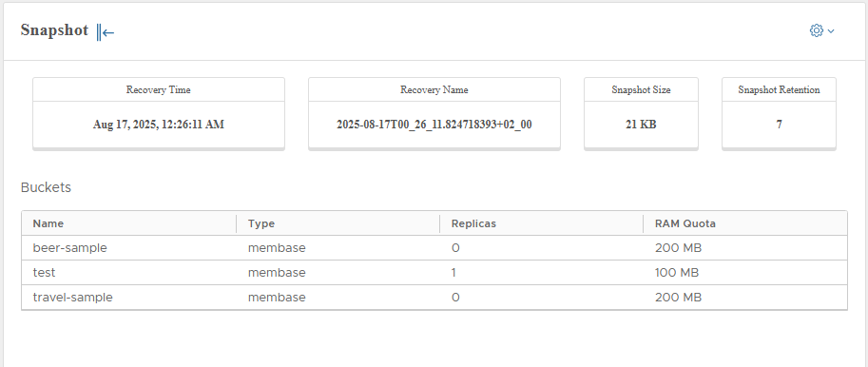Select the test bucket row
This screenshot has width=868, height=367.
pos(434,272)
